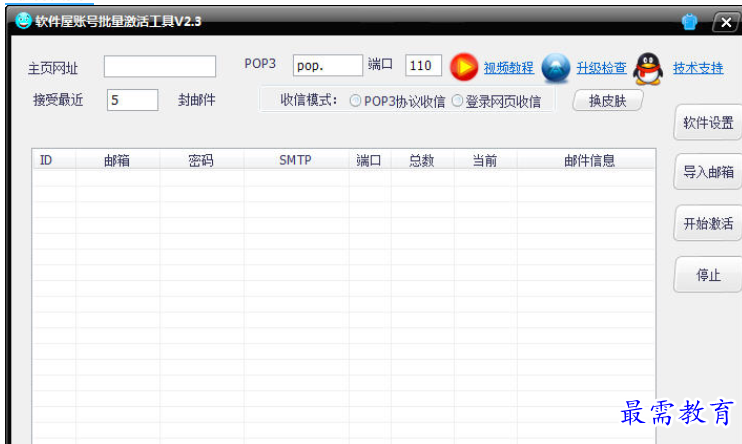Click the ID column header
This screenshot has width=742, height=444.
[x=54, y=160]
